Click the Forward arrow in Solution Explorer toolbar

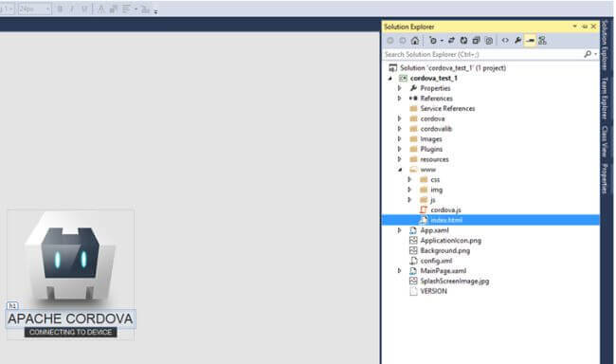403,41
